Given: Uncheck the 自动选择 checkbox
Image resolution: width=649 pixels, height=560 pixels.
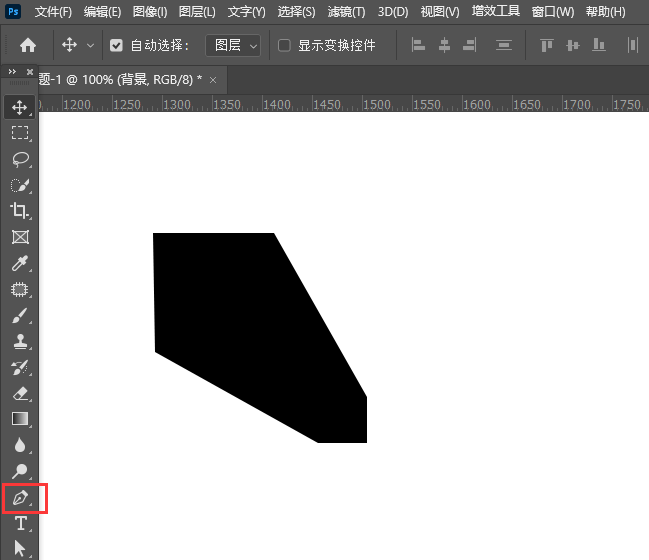Looking at the screenshot, I should tap(116, 46).
